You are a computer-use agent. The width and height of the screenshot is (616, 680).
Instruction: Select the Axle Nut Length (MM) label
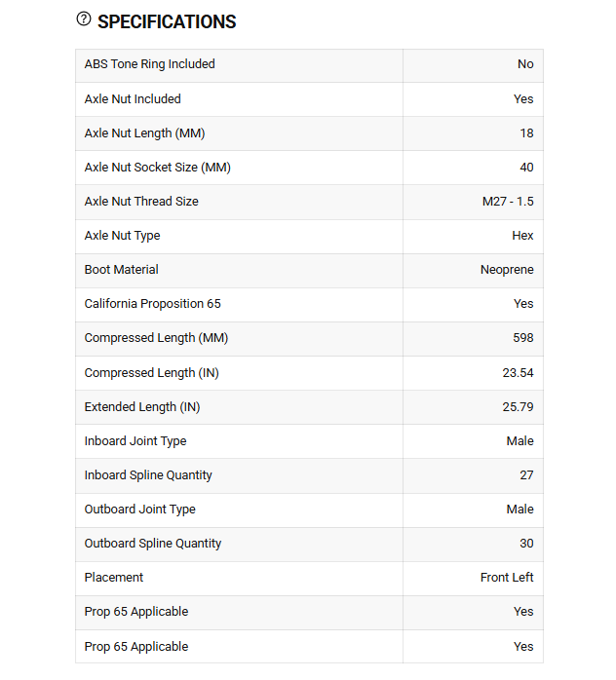144,133
